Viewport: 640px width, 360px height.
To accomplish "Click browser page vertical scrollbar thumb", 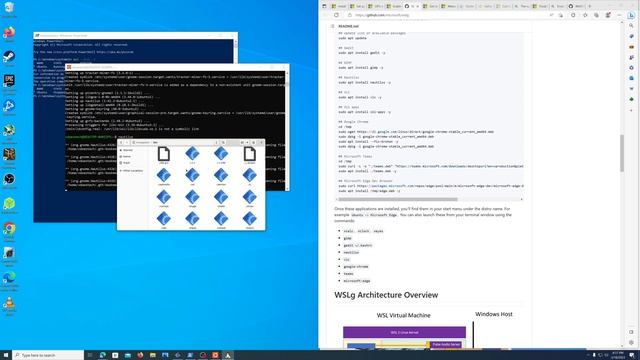I will click(622, 153).
